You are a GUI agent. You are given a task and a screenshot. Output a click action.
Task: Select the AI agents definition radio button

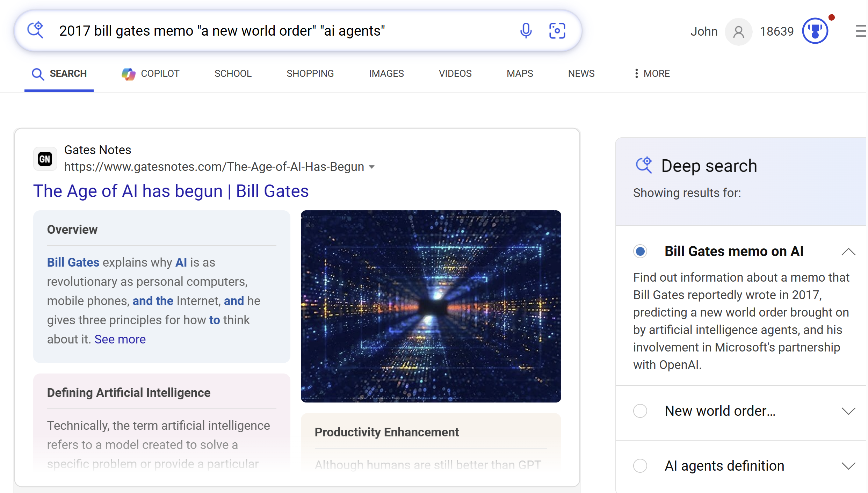(640, 466)
